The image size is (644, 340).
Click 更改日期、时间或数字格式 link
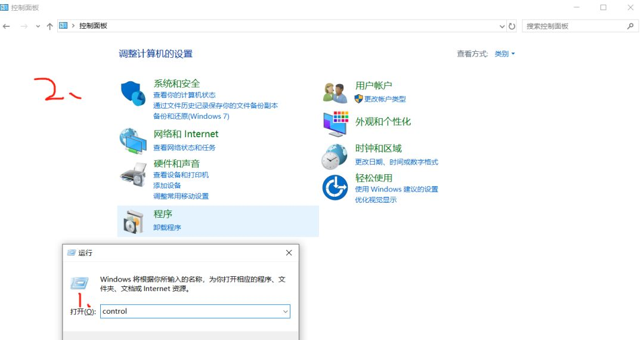point(397,162)
